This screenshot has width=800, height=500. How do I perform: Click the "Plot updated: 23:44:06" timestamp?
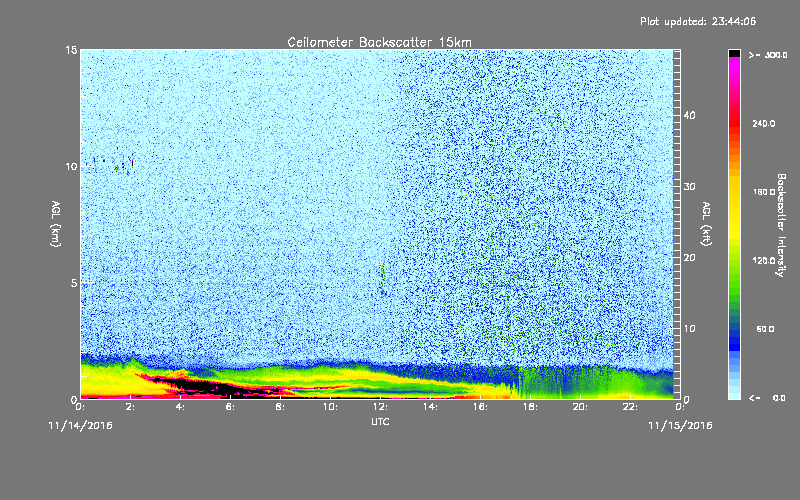698,21
